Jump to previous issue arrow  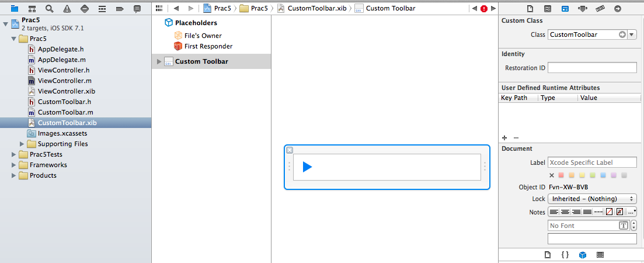click(474, 8)
